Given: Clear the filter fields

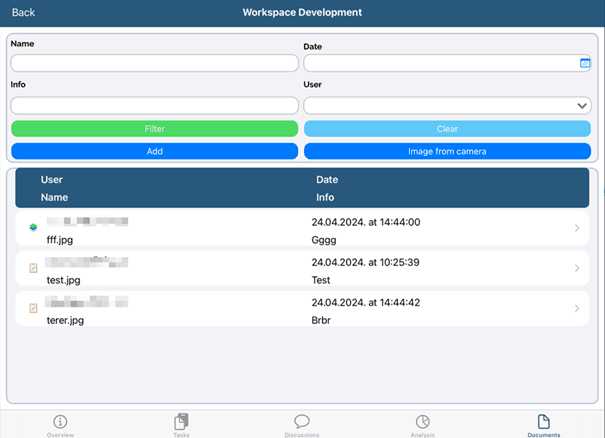Looking at the screenshot, I should pyautogui.click(x=447, y=129).
